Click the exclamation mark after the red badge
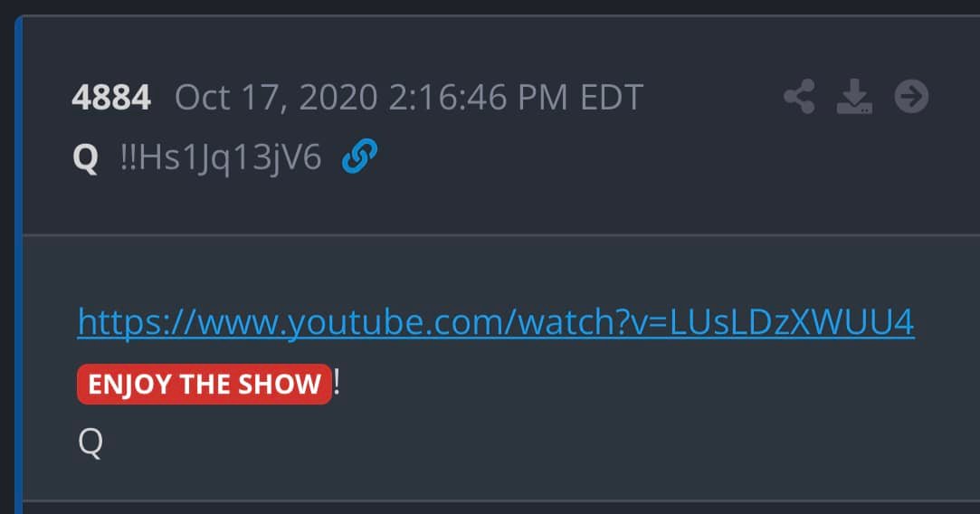The height and width of the screenshot is (514, 980). point(337,382)
